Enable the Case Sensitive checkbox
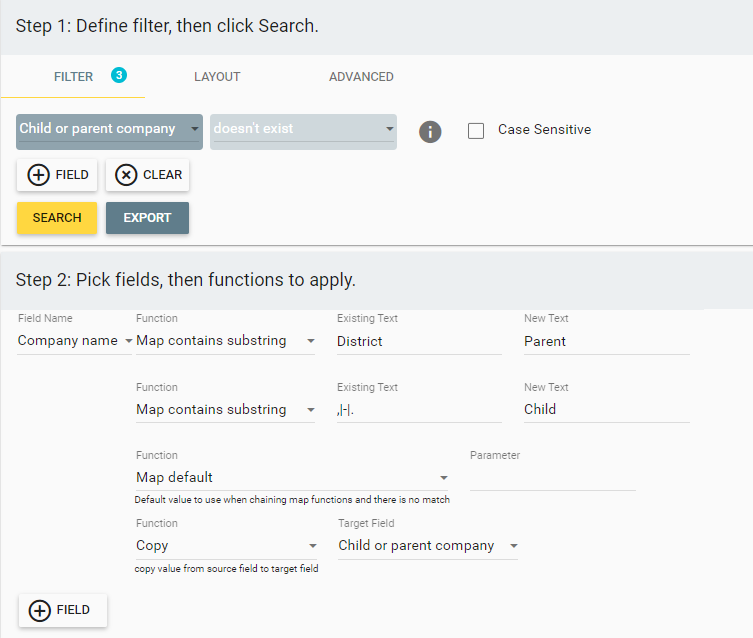This screenshot has height=638, width=753. [x=476, y=131]
